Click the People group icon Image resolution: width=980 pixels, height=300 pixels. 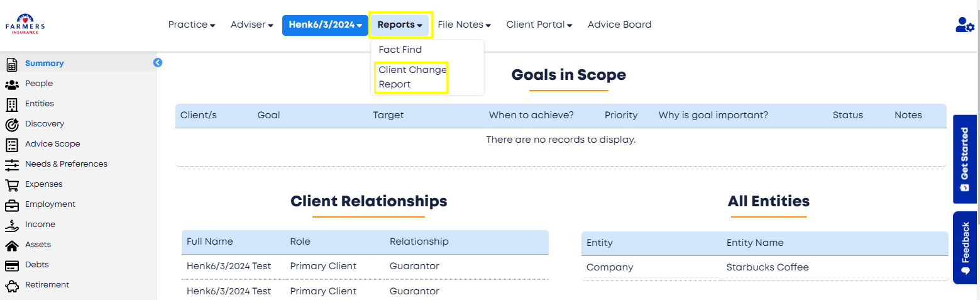pyautogui.click(x=11, y=84)
